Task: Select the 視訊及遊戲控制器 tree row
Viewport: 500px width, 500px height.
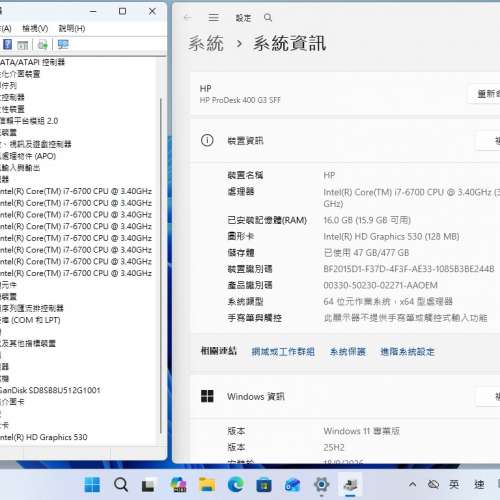Action: point(36,144)
